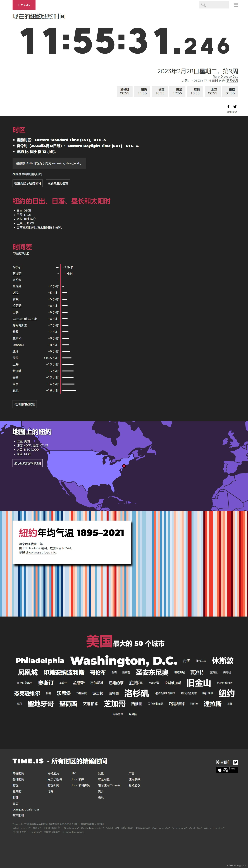
Task: Select 多伦多 in time difference list
Action: coord(17,280)
